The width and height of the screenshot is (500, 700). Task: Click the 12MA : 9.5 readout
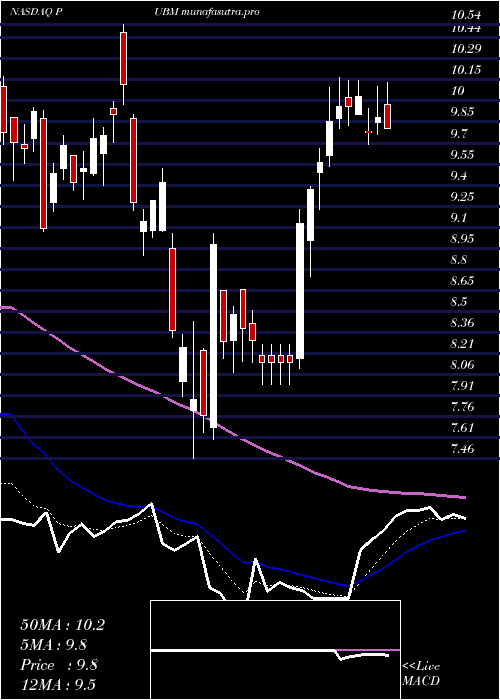58,685
